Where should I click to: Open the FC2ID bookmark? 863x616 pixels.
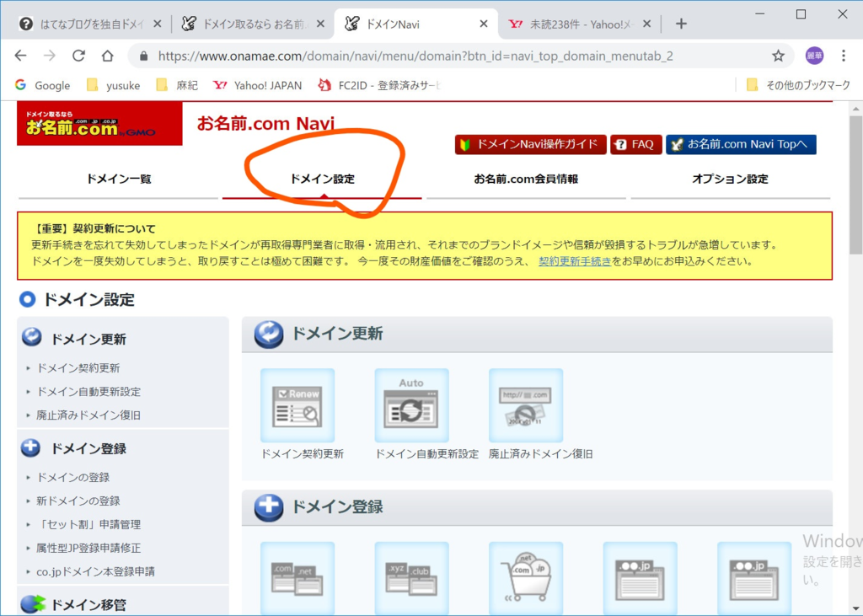pyautogui.click(x=379, y=85)
